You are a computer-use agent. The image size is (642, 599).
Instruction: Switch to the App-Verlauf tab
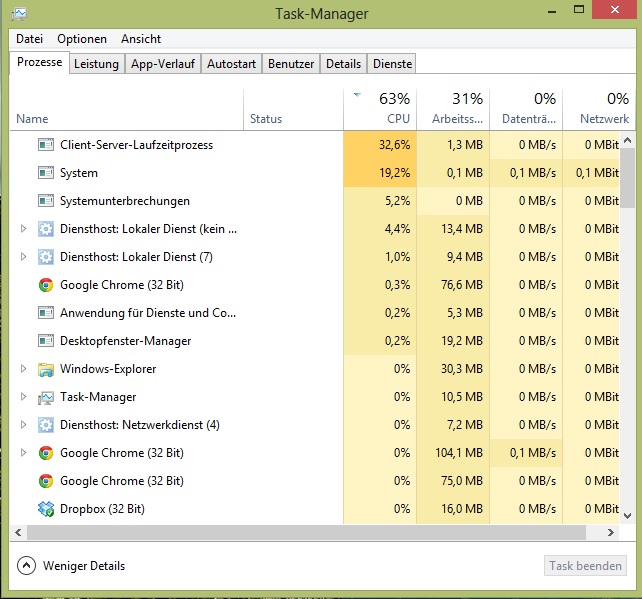(163, 64)
